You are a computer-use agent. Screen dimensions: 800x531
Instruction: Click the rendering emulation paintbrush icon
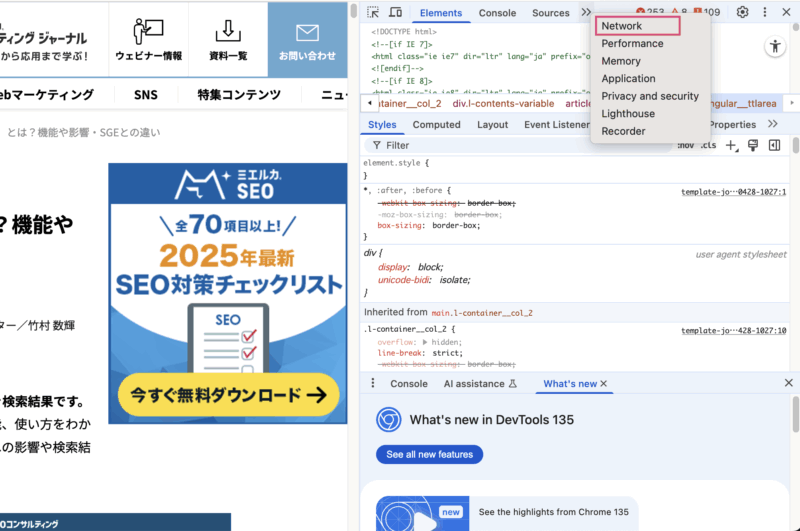753,145
